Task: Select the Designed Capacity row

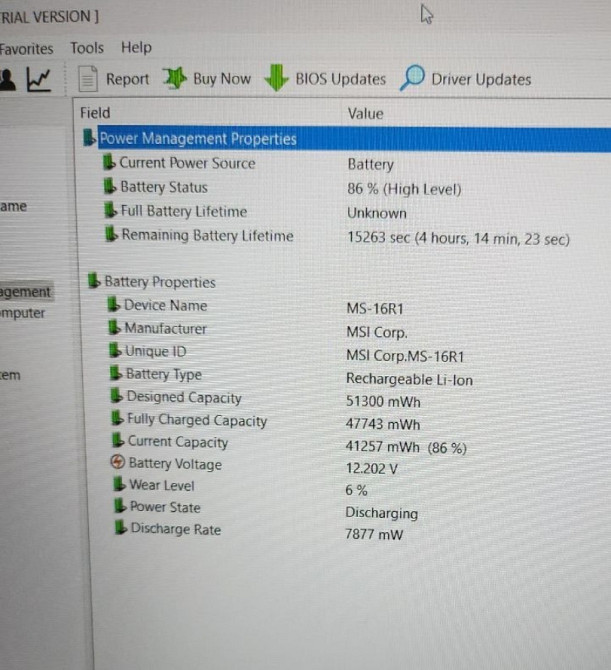Action: [184, 397]
